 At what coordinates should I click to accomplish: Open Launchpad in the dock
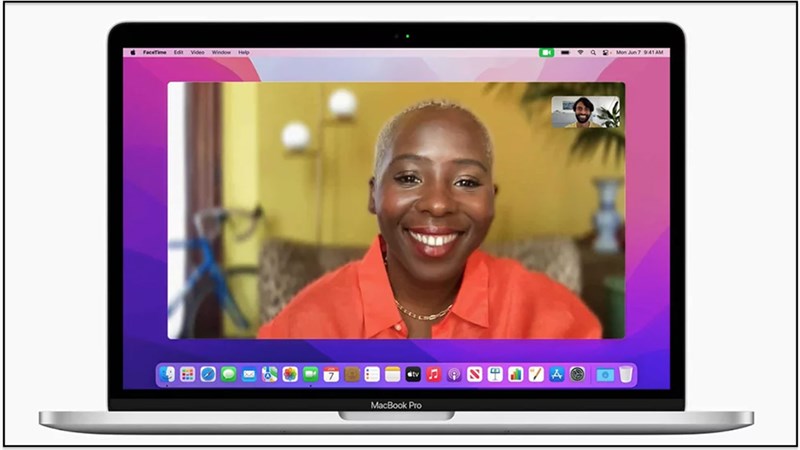[x=187, y=374]
